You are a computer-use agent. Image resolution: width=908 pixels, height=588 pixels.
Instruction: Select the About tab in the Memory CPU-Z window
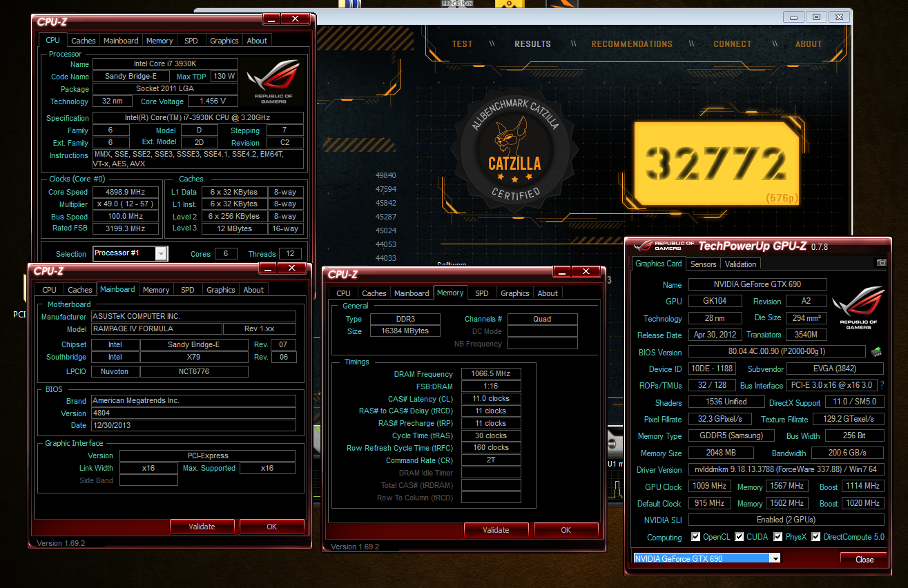(548, 293)
